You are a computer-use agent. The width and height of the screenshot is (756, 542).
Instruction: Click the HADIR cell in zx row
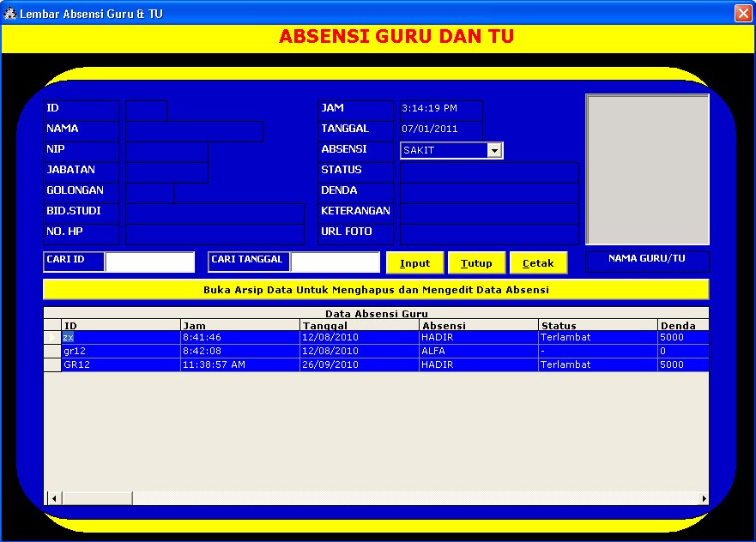(x=479, y=337)
